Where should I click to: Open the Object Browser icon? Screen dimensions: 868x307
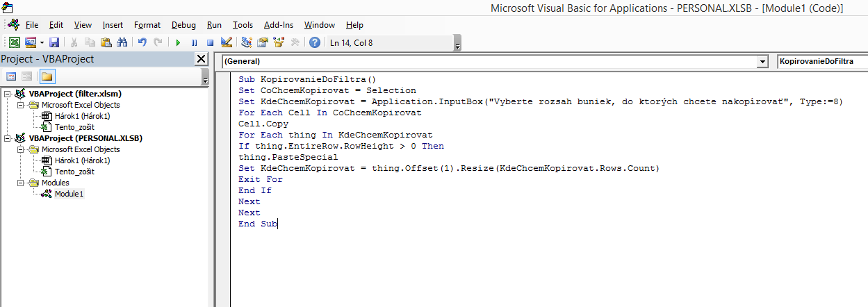click(279, 42)
